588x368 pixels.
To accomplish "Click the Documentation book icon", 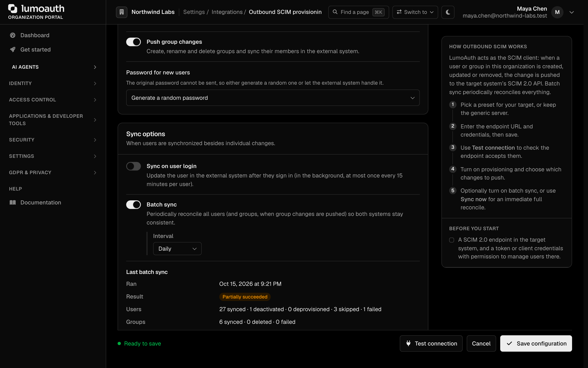I will [x=13, y=202].
